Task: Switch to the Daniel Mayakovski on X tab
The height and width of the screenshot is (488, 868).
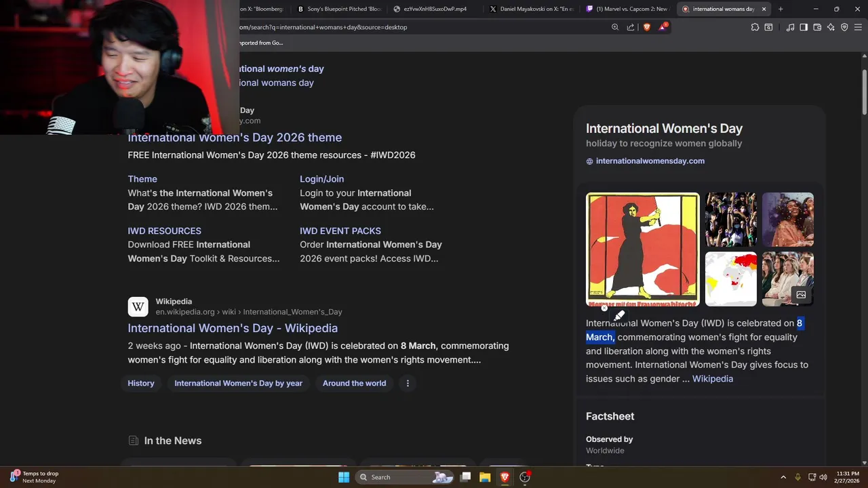Action: tap(532, 9)
